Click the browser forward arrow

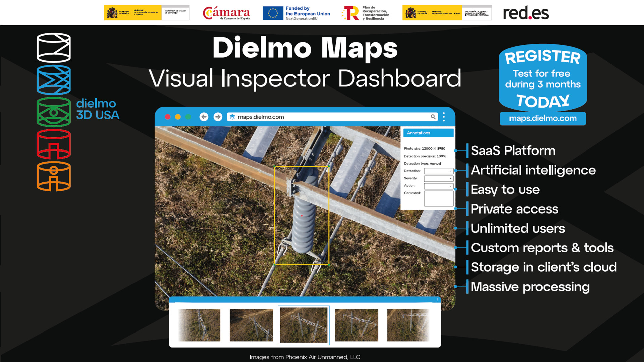218,117
